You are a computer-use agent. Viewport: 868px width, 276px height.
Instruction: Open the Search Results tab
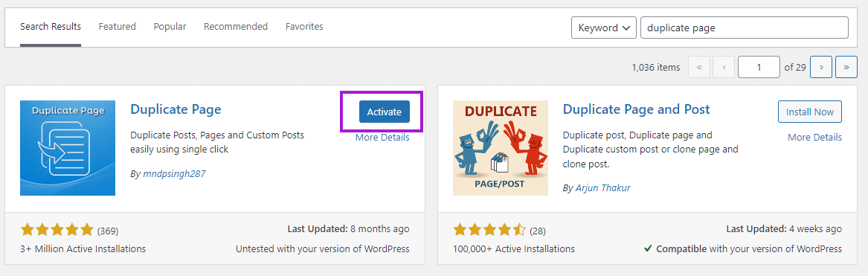pos(51,27)
